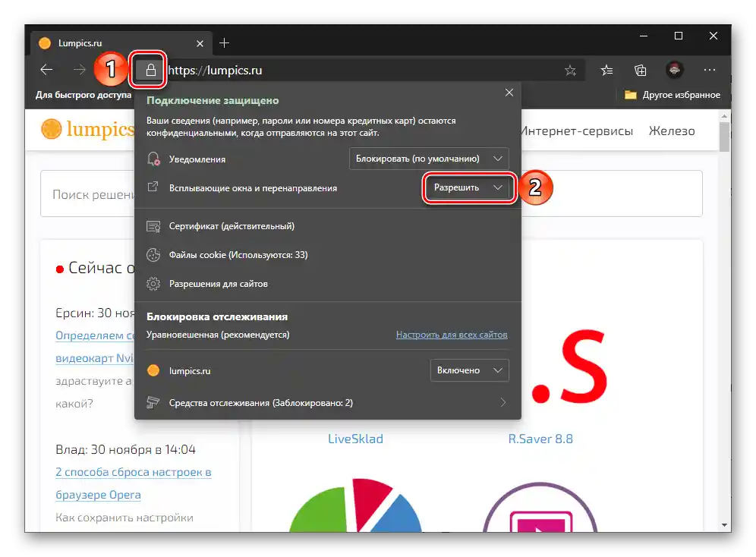Click the purple circle video thumbnail
The width and height of the screenshot is (756, 557).
[540, 507]
